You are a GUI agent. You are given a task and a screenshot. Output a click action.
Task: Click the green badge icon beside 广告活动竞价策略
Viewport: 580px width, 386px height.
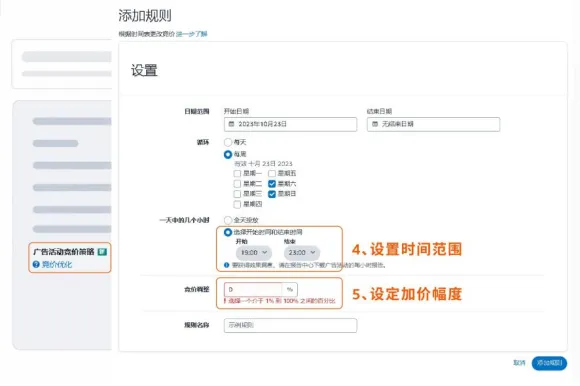point(102,252)
